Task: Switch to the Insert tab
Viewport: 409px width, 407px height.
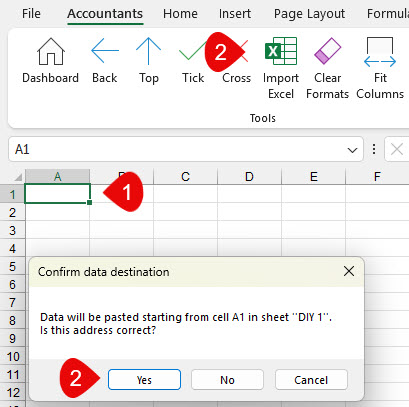Action: tap(235, 14)
